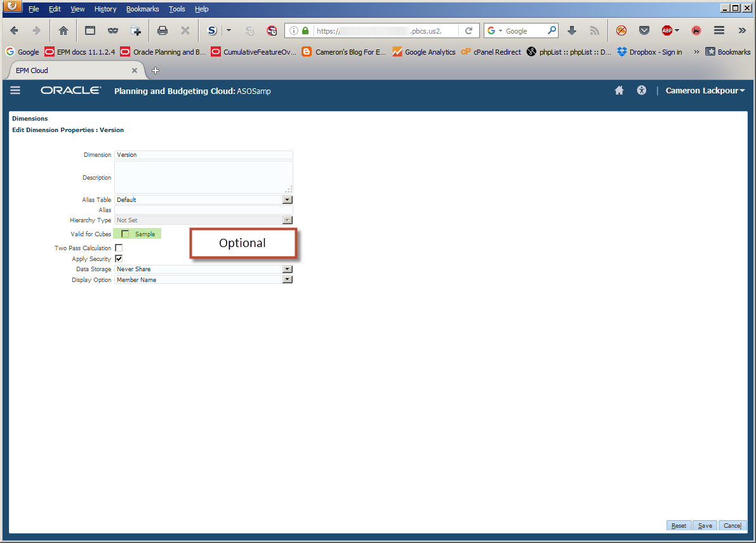Viewport: 756px width, 543px height.
Task: Open the Oracle Planning bookmark
Action: pos(162,51)
